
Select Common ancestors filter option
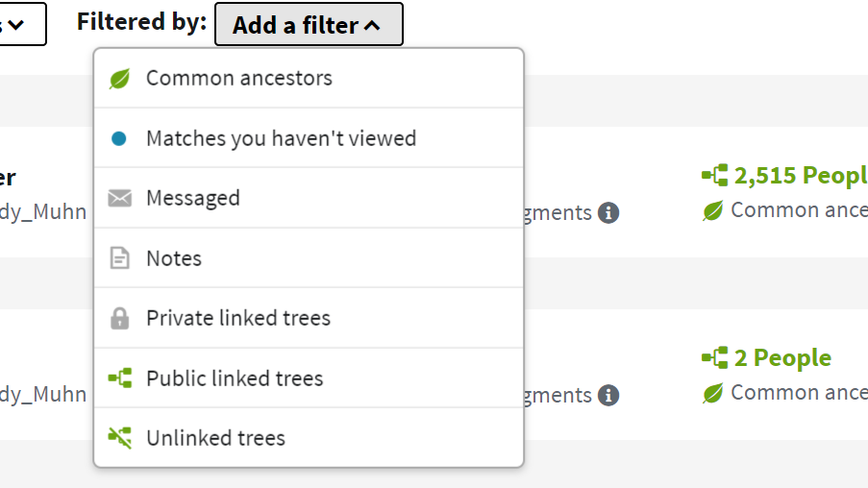239,79
